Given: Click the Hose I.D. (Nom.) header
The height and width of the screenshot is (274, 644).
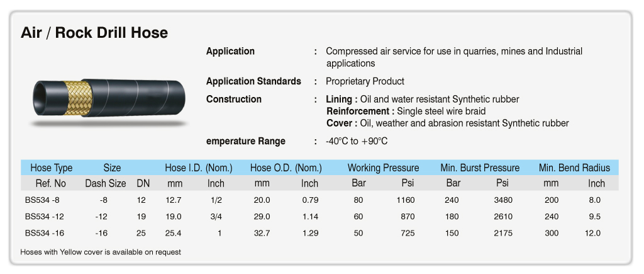Looking at the screenshot, I should tap(199, 168).
